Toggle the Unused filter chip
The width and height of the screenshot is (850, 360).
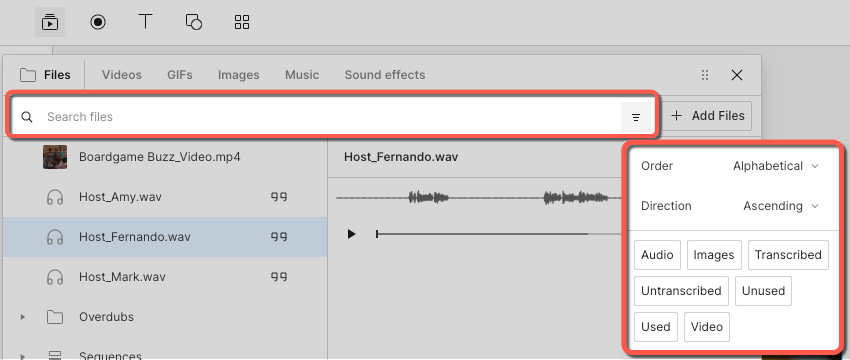[x=763, y=291]
